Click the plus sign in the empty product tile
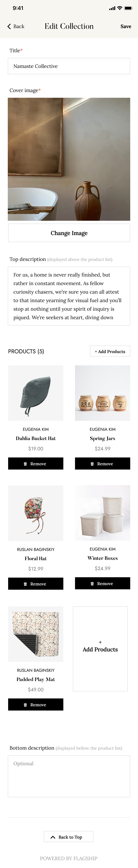 point(100,642)
